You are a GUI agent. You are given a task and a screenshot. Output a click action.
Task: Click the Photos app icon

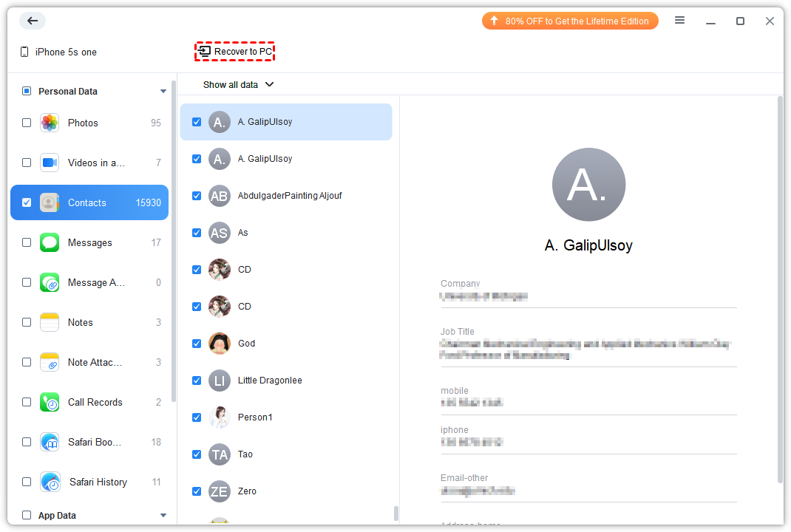(x=50, y=123)
